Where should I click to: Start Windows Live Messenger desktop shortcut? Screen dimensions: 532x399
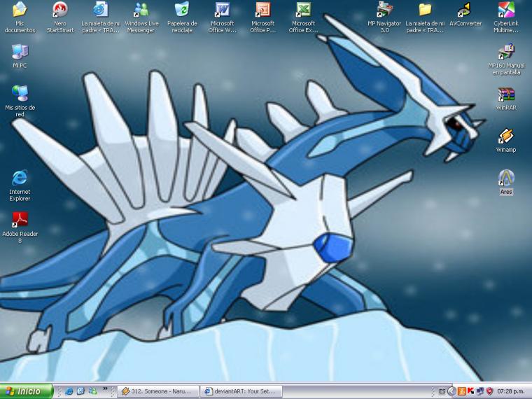point(141,17)
